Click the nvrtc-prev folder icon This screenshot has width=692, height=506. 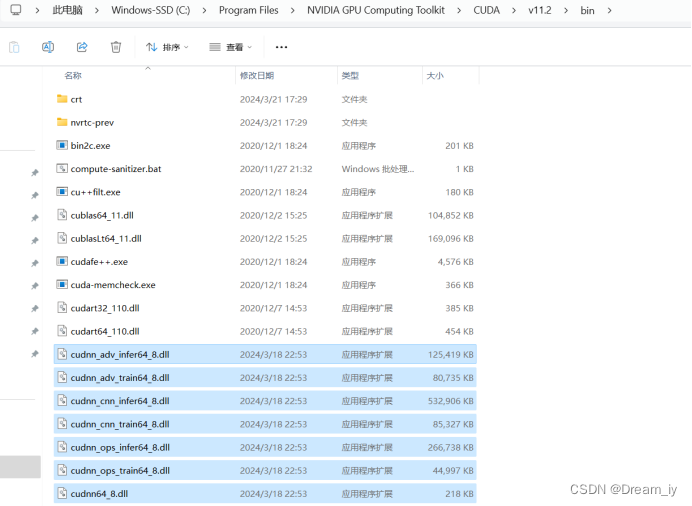(62, 122)
